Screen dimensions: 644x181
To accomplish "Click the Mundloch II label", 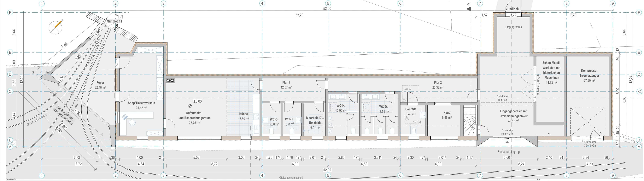I will [513, 9].
